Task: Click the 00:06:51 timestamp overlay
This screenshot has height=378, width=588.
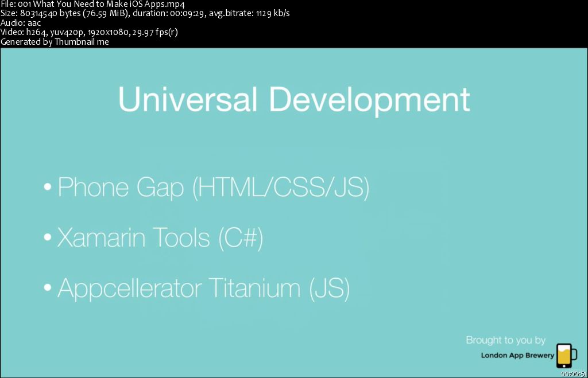Action: [574, 373]
